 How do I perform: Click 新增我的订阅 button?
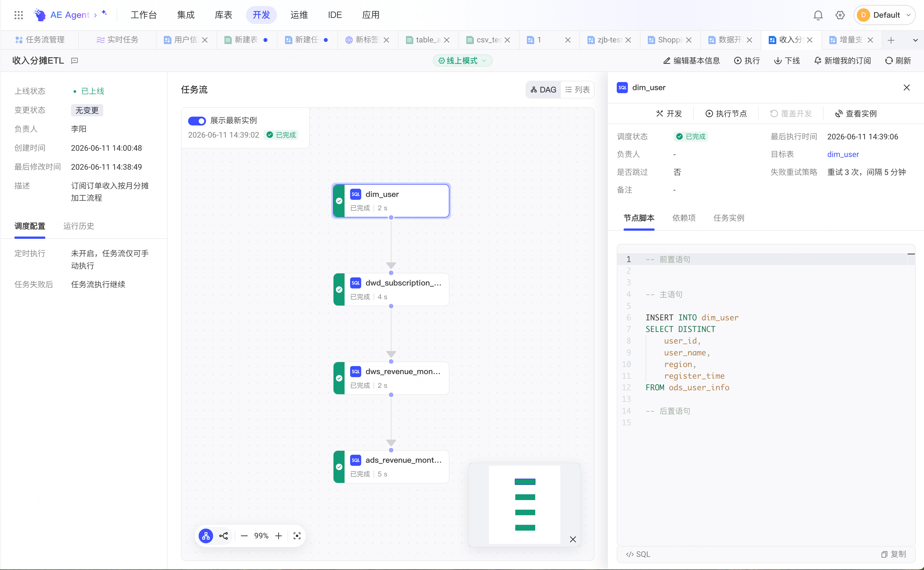click(842, 61)
